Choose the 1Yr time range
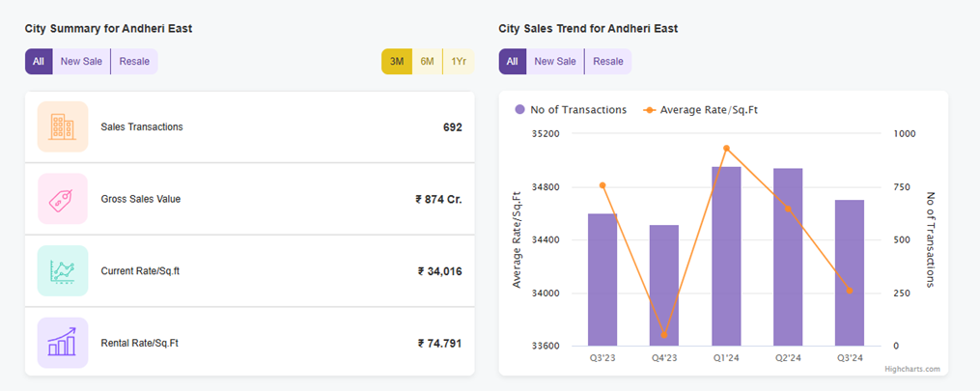The height and width of the screenshot is (391, 980). click(458, 62)
